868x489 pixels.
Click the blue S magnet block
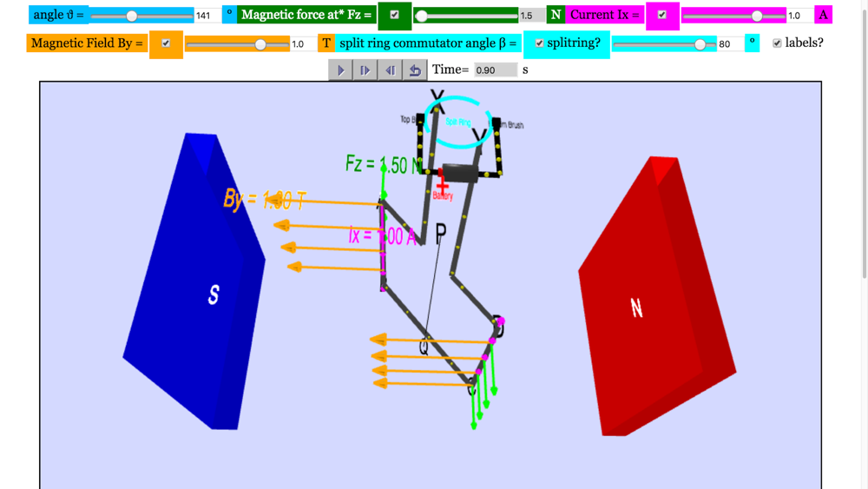[x=194, y=281]
